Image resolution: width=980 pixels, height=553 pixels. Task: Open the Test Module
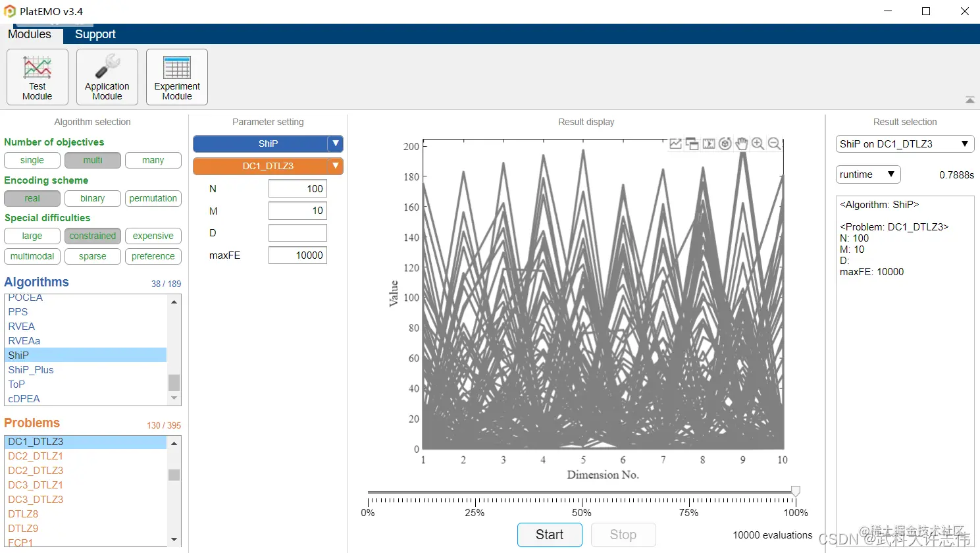click(38, 77)
